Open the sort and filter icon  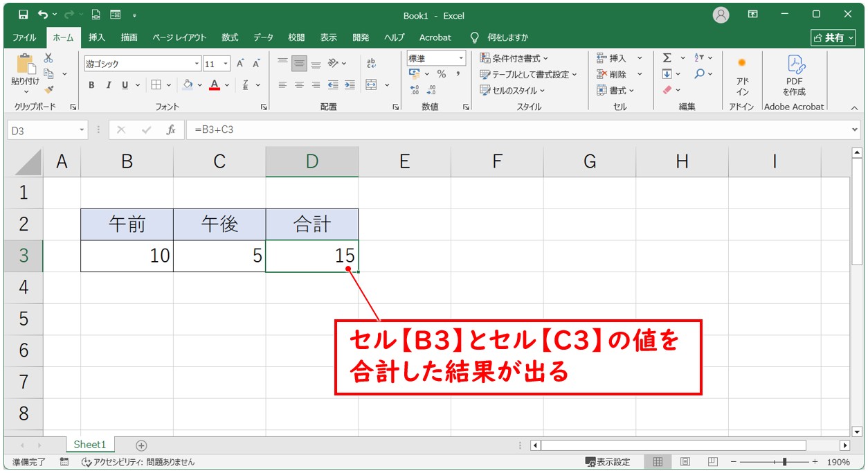coord(698,59)
